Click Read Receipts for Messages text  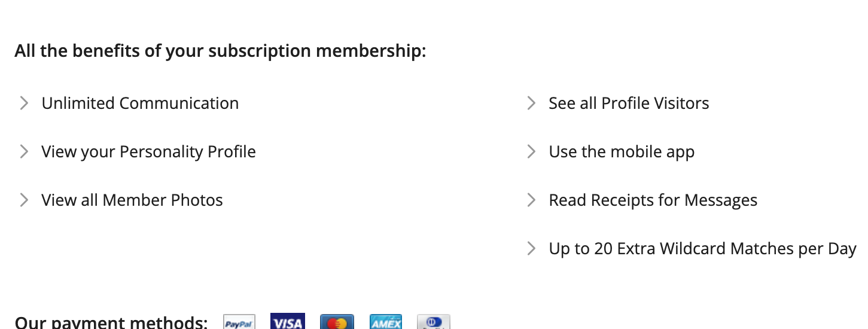click(x=653, y=200)
